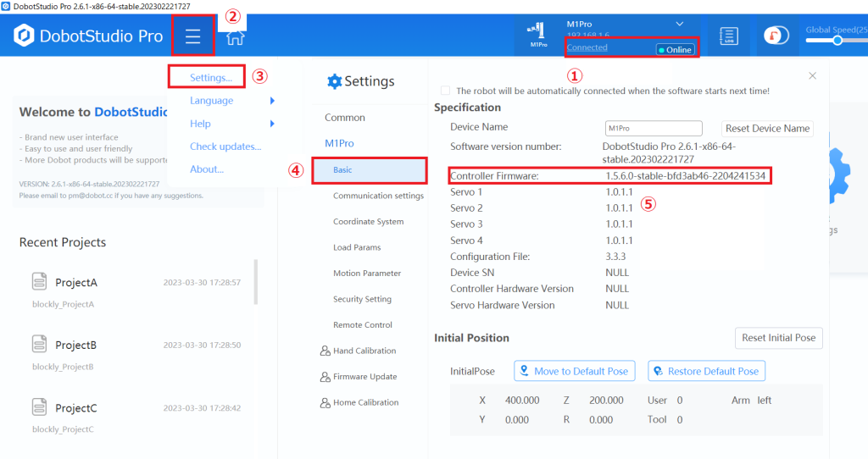Click the Connected link
The width and height of the screenshot is (868, 459).
(x=587, y=47)
